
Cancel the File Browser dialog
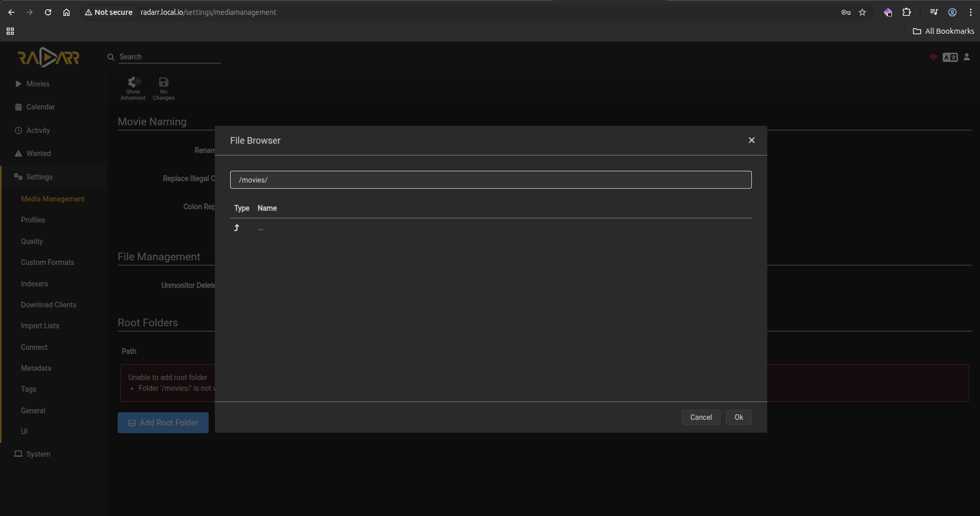(701, 417)
